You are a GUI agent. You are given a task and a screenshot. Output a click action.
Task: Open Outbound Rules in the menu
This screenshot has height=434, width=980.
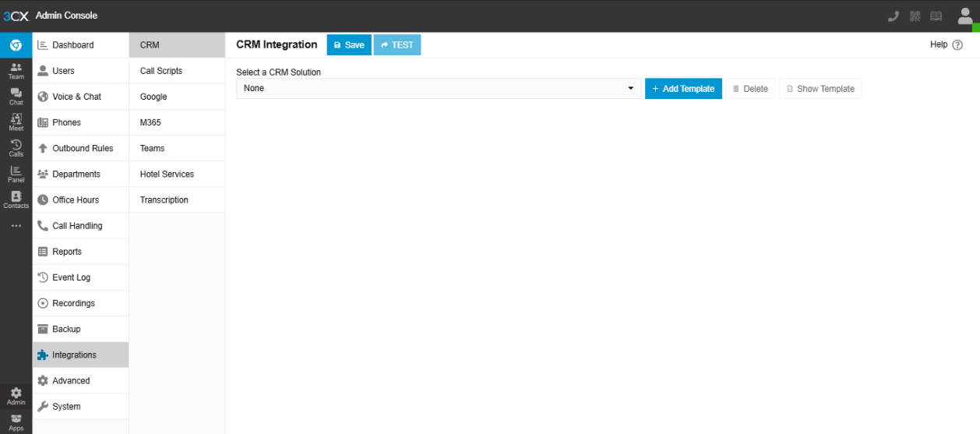(x=82, y=148)
